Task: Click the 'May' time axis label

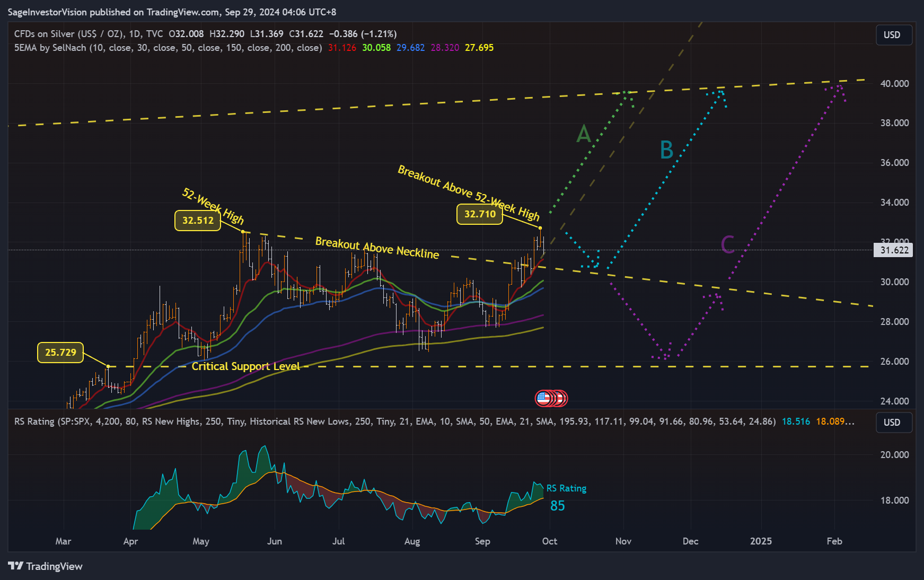Action: (201, 541)
